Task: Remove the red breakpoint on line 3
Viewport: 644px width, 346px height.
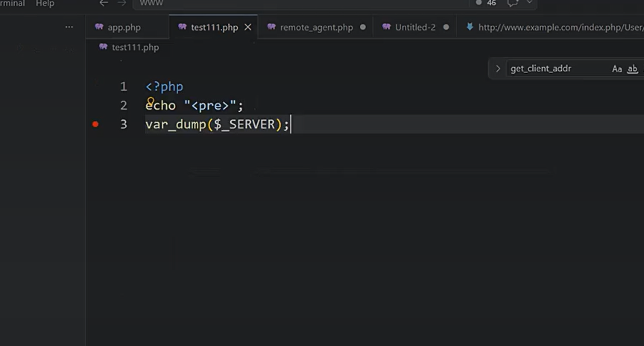Action: click(95, 124)
